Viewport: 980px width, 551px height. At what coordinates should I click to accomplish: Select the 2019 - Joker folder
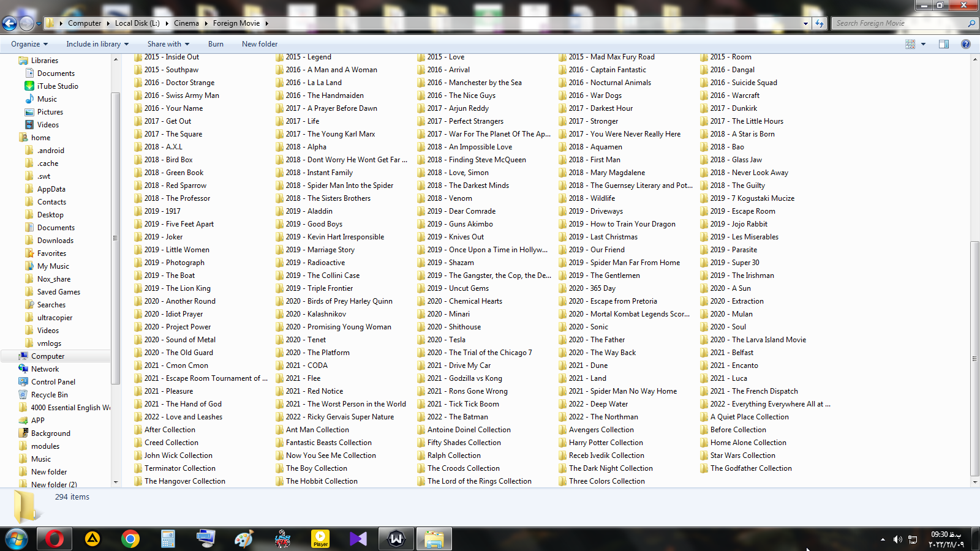click(x=163, y=237)
